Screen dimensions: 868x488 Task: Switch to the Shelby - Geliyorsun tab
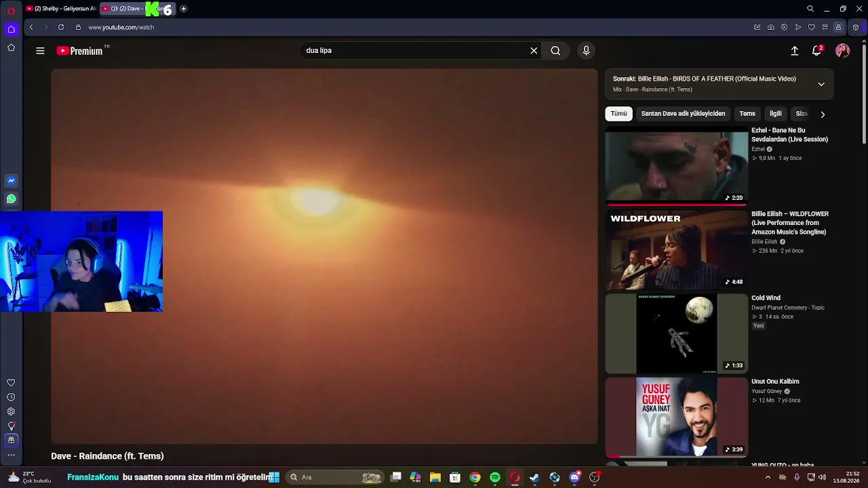(60, 9)
